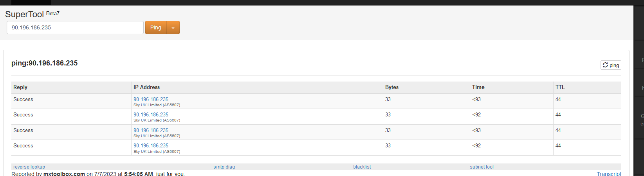Open the subnet tool link
Image resolution: width=644 pixels, height=176 pixels.
(482, 167)
